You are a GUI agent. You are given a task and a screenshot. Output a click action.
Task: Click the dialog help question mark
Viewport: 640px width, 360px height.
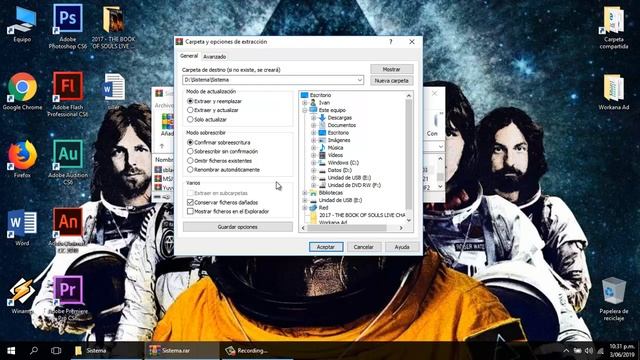point(391,42)
